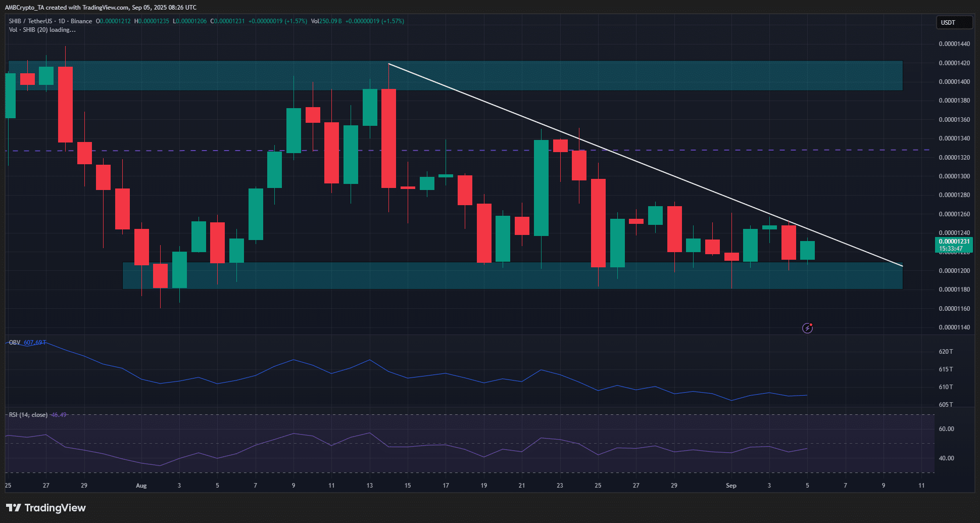This screenshot has width=980, height=523.
Task: Open the USDT currency selector
Action: point(953,22)
